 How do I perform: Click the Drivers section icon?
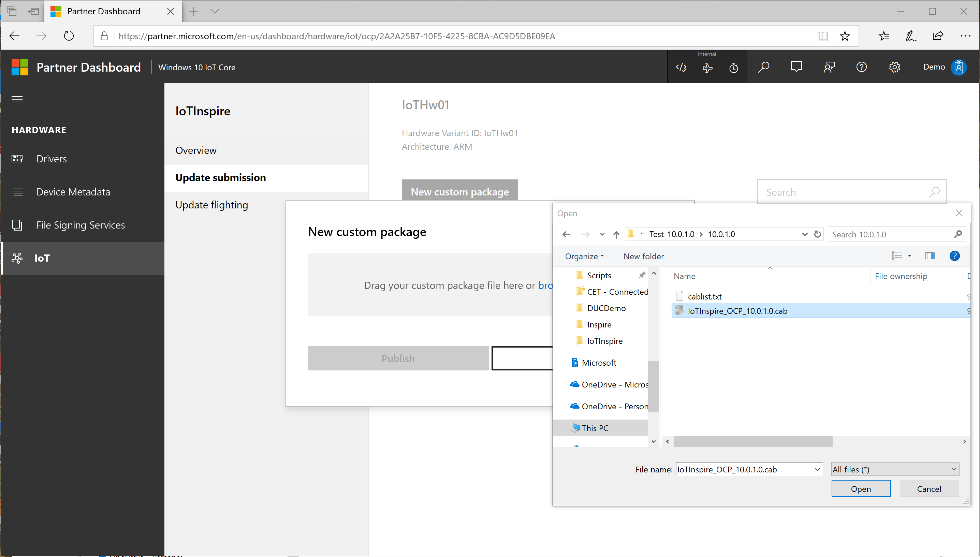tap(17, 158)
